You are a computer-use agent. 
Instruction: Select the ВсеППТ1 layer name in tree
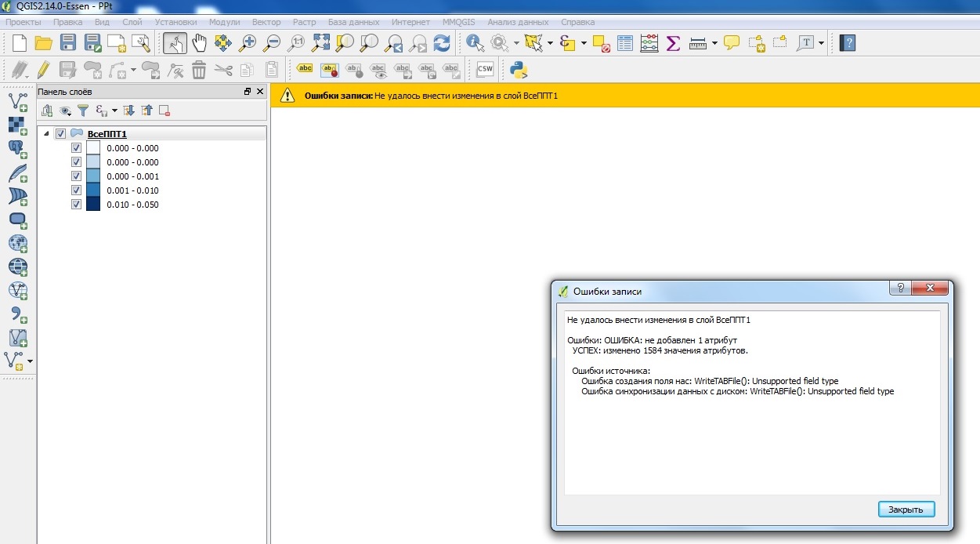pyautogui.click(x=107, y=134)
